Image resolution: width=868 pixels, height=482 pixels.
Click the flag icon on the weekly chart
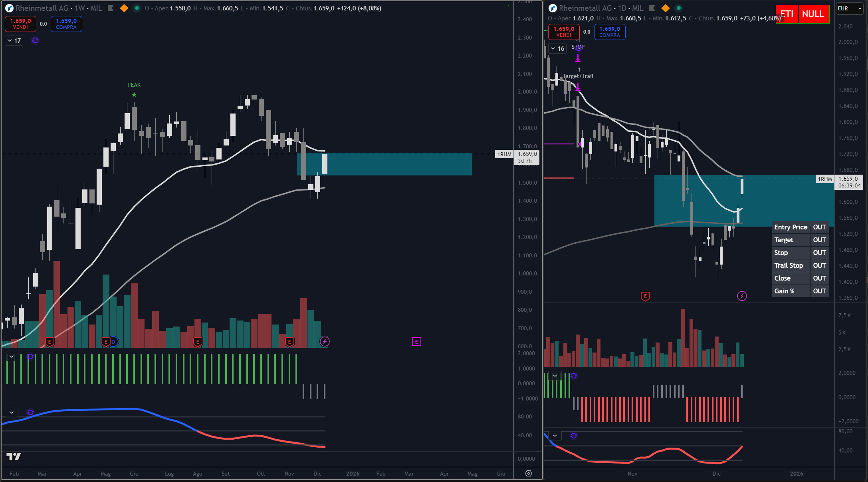click(x=111, y=8)
